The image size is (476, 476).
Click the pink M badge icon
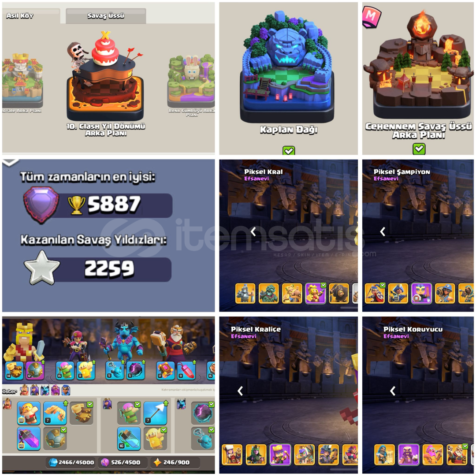[x=371, y=17]
